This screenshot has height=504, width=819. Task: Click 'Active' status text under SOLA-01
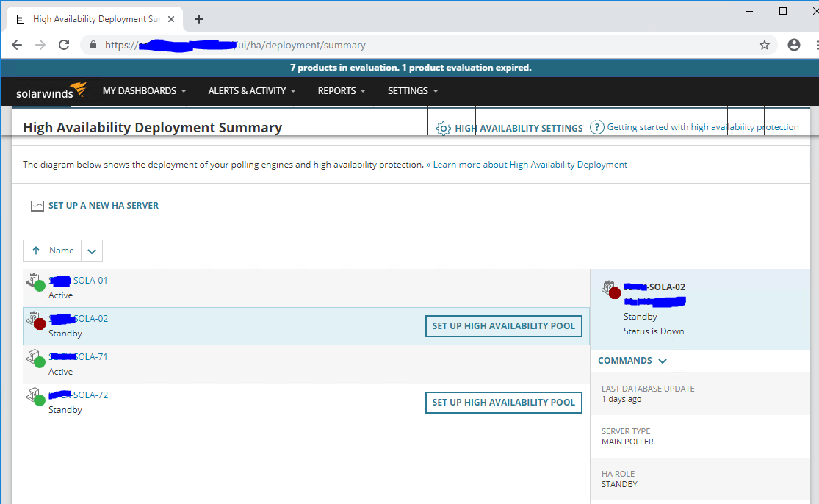point(60,295)
